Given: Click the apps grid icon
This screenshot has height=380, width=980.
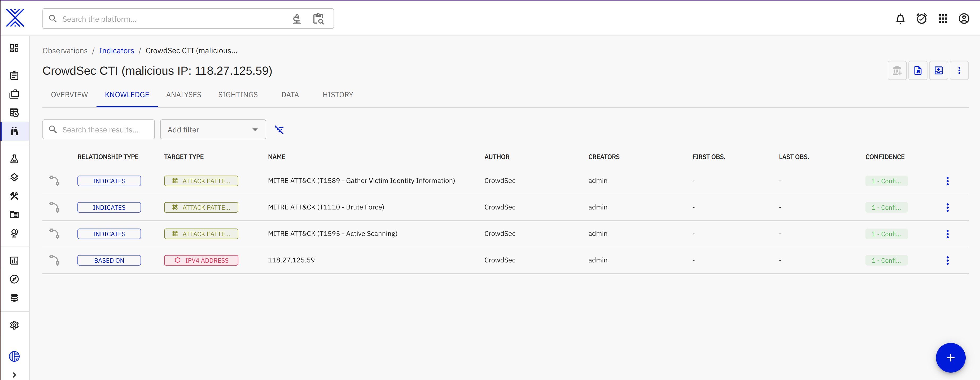Looking at the screenshot, I should (943, 19).
